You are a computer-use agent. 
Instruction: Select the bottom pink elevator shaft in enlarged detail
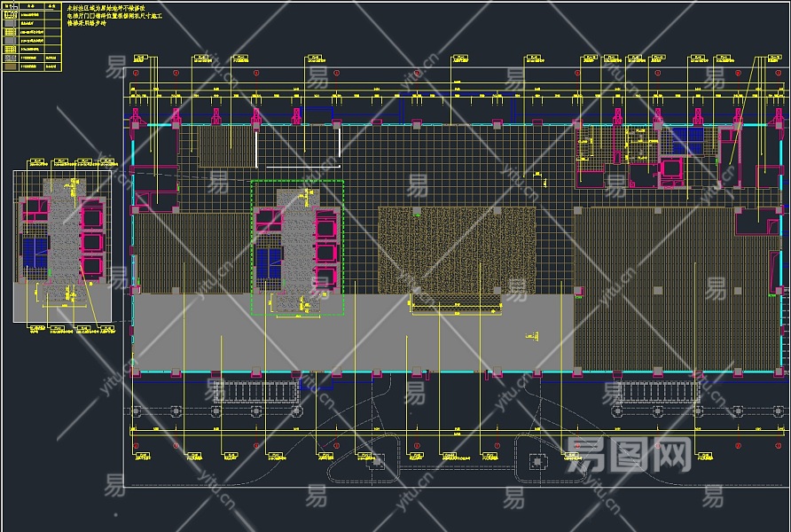point(92,267)
